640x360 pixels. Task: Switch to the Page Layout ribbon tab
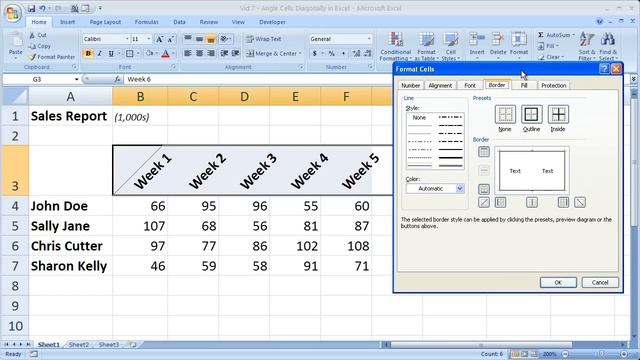[105, 22]
